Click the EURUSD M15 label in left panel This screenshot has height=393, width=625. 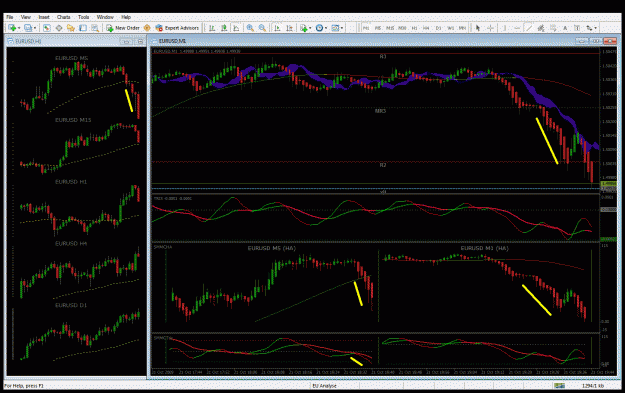click(73, 120)
